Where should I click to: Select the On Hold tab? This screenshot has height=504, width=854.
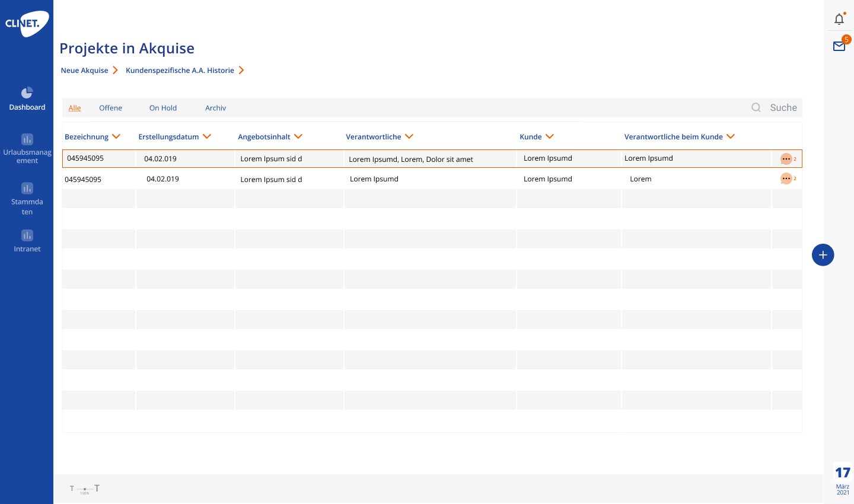coord(163,108)
